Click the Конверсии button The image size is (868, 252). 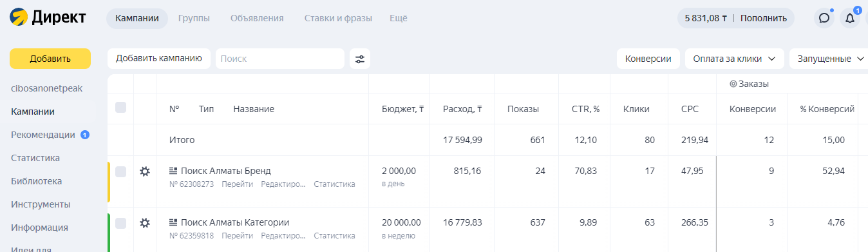click(x=648, y=59)
